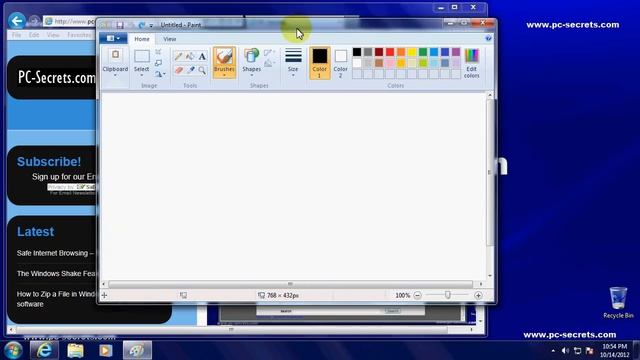Activate the Color 1 foreground button
Image resolution: width=640 pixels, height=360 pixels.
320,63
